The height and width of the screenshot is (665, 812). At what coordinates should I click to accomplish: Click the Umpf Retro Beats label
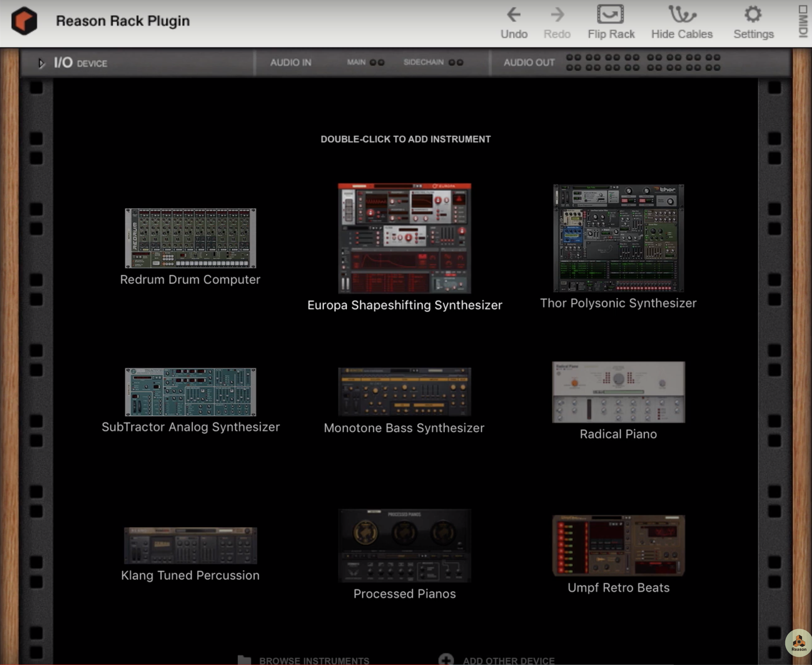click(x=619, y=588)
